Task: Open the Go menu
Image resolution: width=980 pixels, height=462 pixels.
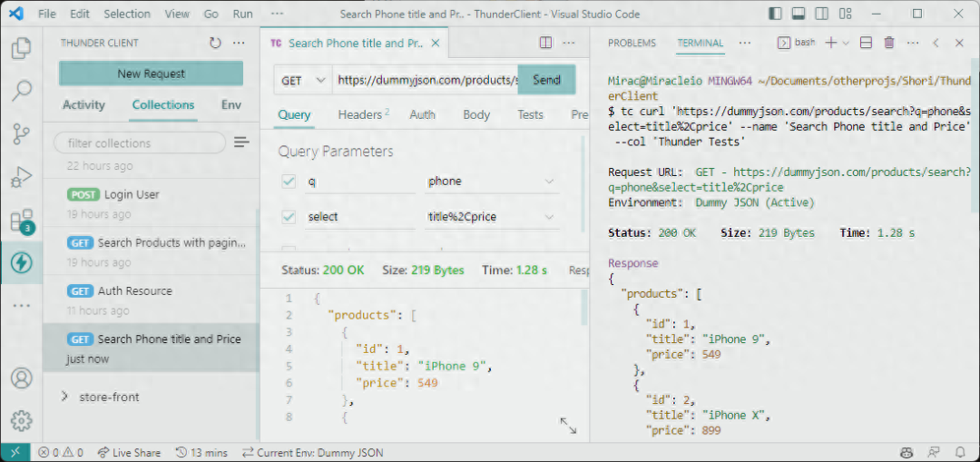Action: [211, 13]
